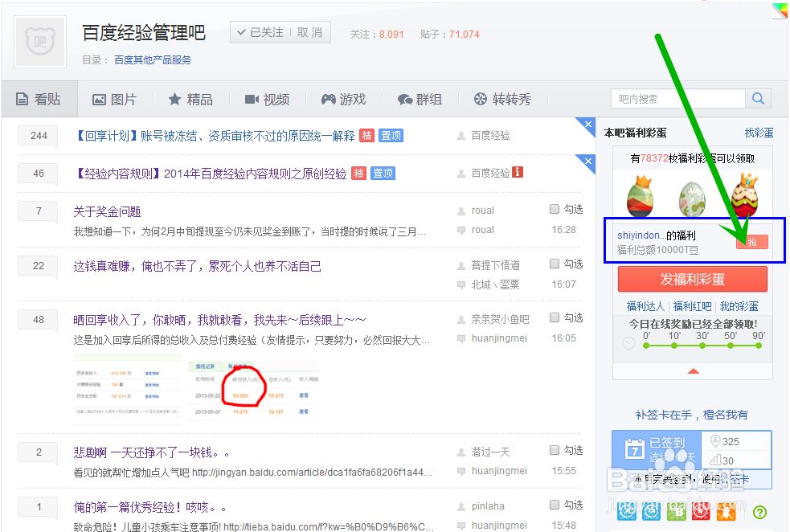Image resolution: width=790 pixels, height=532 pixels.
Task: Click the person icon beside 菩提下悟道
Action: (461, 265)
